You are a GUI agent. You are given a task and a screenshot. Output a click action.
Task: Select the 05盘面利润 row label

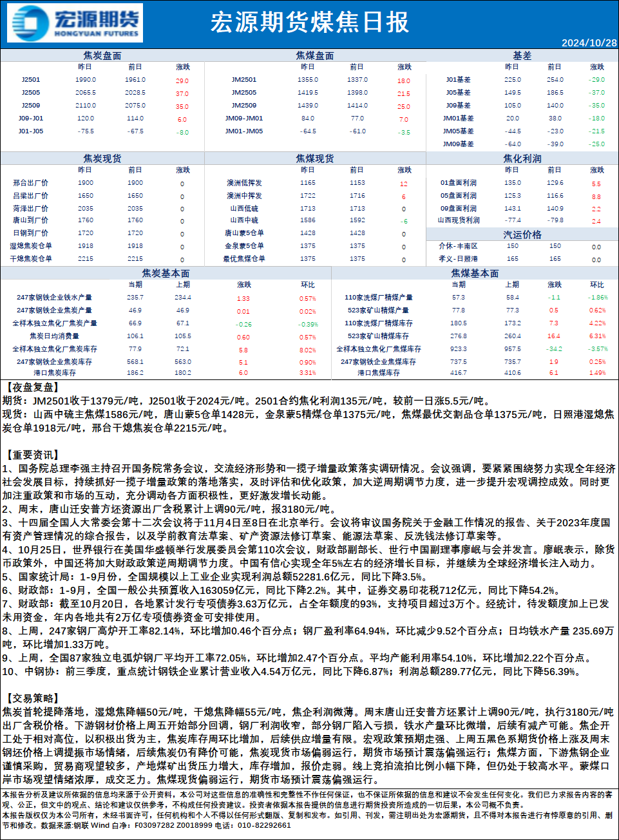[x=459, y=196]
